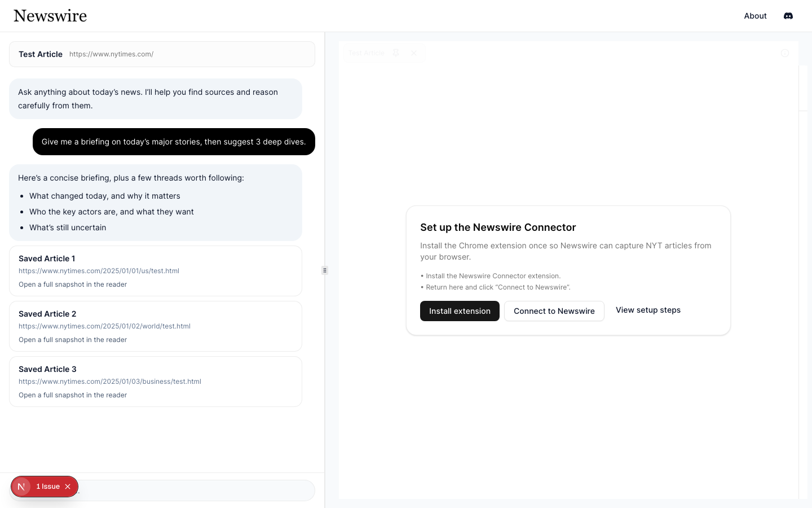The width and height of the screenshot is (812, 508).
Task: Open the full snapshot for Saved Article 2
Action: (x=73, y=340)
